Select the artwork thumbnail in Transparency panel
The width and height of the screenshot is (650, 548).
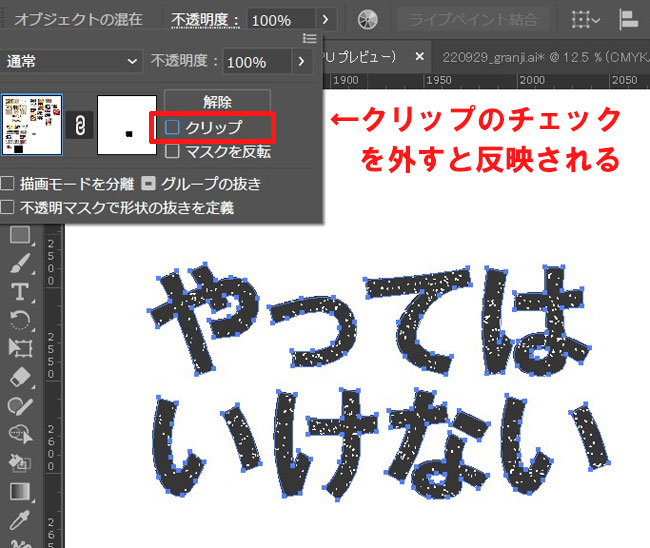click(32, 124)
